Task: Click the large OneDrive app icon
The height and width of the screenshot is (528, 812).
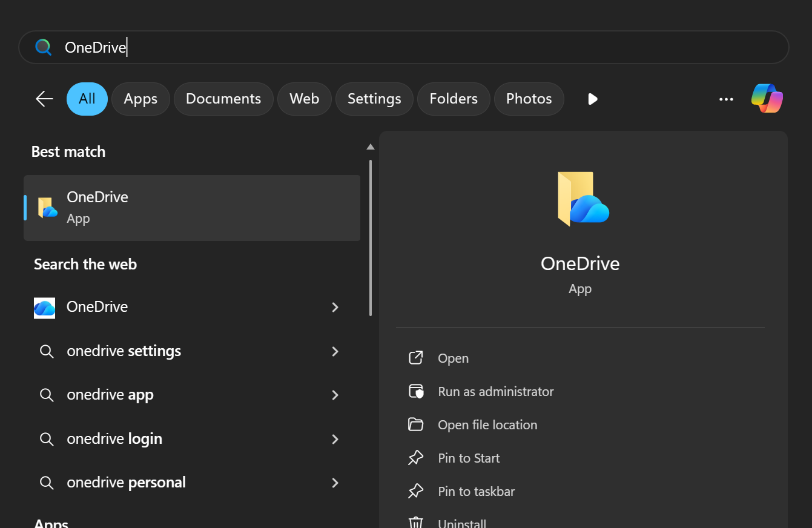Action: pyautogui.click(x=582, y=199)
